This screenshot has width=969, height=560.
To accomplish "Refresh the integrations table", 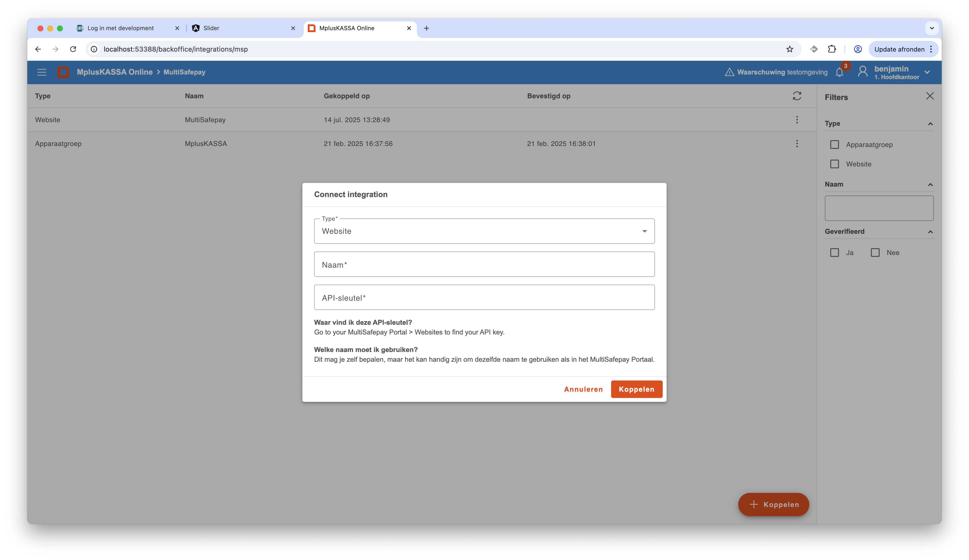I will coord(797,96).
